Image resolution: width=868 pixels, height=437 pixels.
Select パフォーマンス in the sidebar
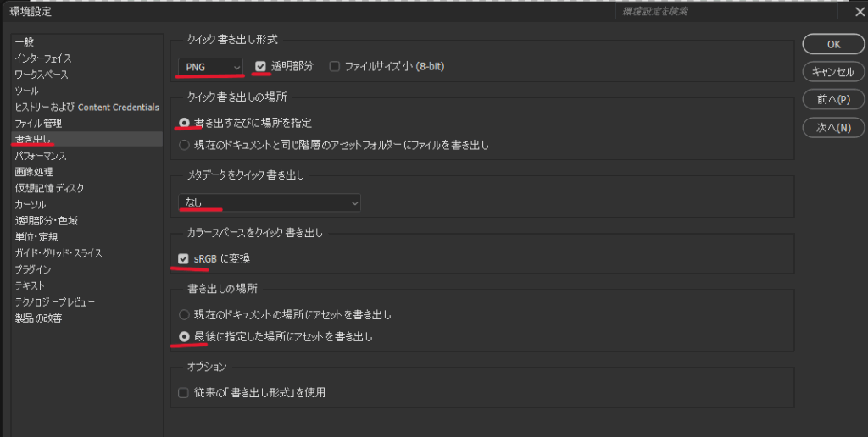[x=41, y=156]
